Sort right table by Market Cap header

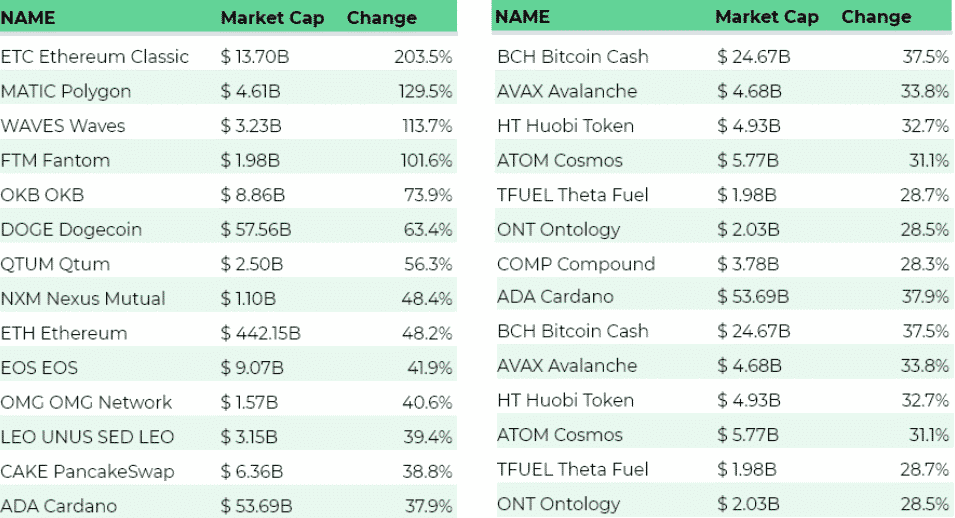(767, 17)
